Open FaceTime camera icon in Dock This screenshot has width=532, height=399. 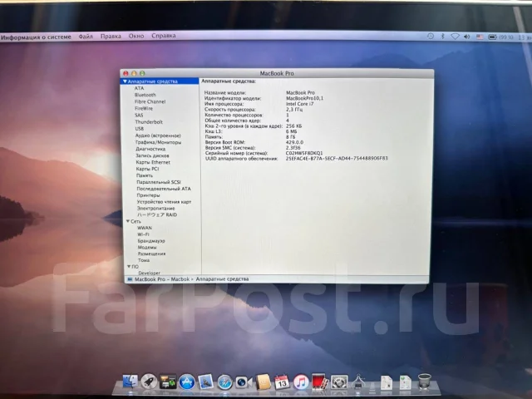(x=244, y=382)
